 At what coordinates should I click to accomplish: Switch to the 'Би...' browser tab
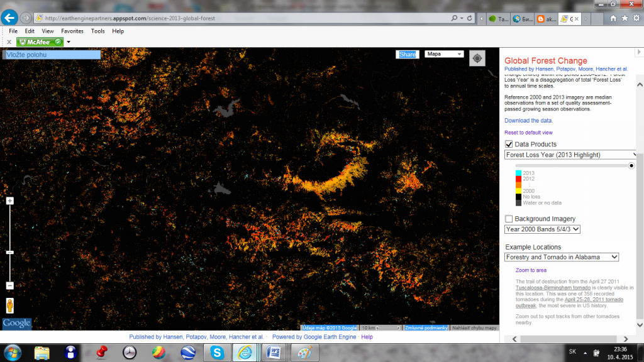pyautogui.click(x=523, y=18)
